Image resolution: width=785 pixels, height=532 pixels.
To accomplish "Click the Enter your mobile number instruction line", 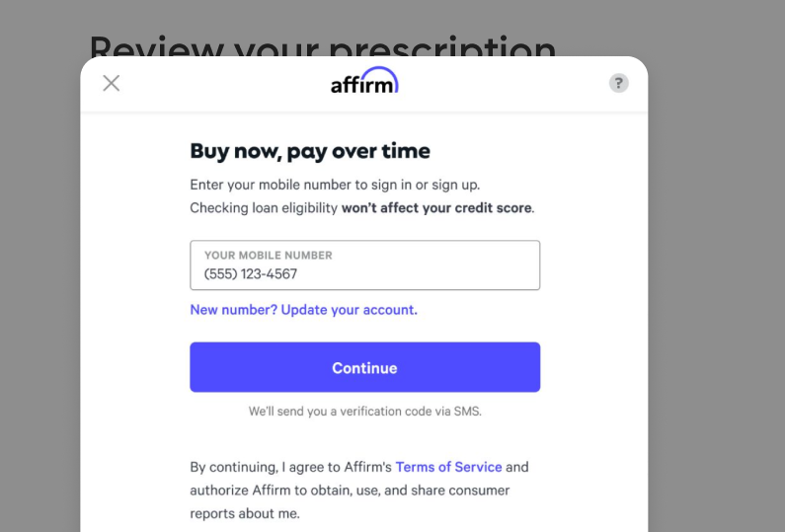I will (335, 185).
